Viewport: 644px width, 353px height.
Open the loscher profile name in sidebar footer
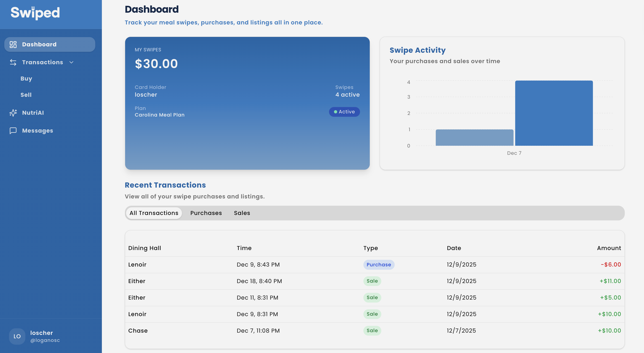coord(41,333)
